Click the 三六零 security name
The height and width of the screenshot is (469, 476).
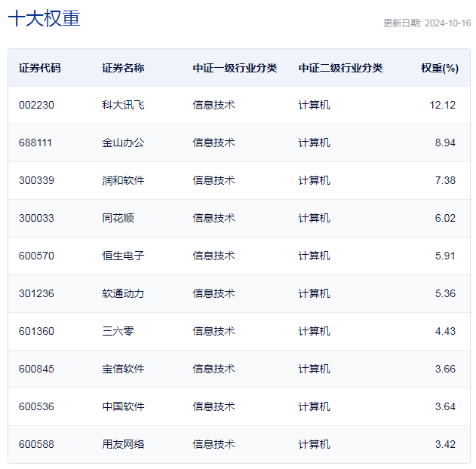tap(118, 331)
